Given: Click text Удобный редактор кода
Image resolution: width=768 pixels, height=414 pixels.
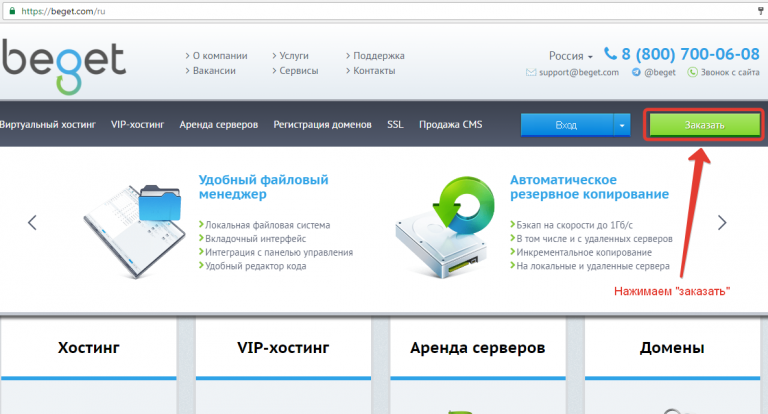Looking at the screenshot, I should tap(256, 266).
